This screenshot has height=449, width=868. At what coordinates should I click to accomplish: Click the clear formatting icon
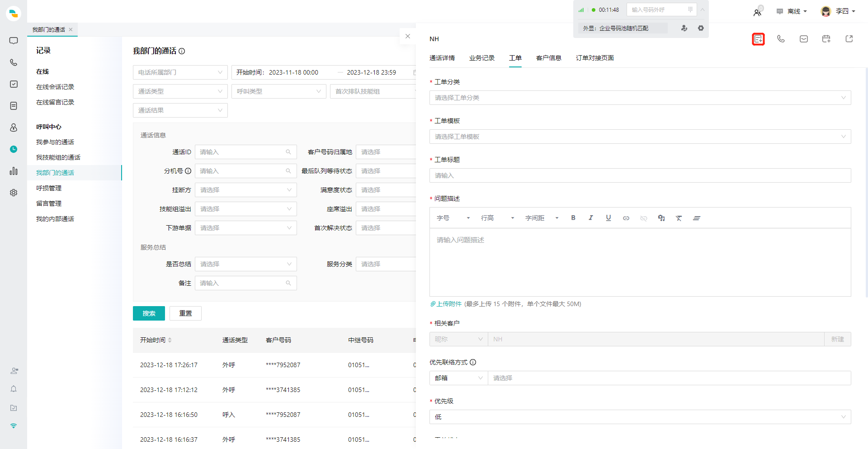[x=679, y=218]
